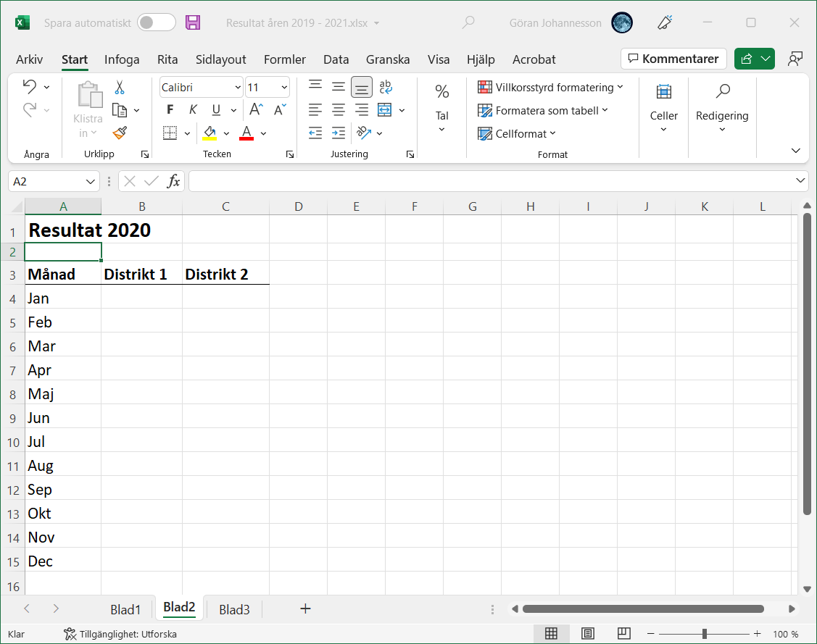
Task: Open the Name Box dropdown arrow
Action: click(91, 181)
